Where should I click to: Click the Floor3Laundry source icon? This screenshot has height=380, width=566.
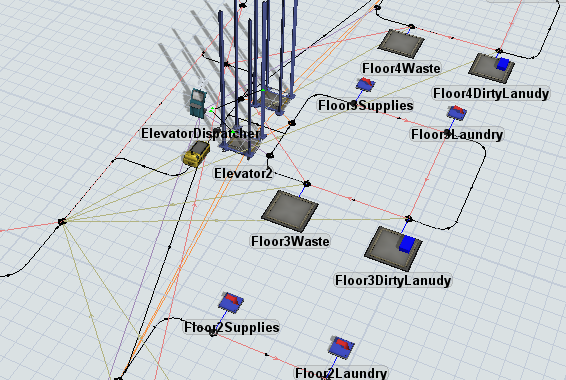coord(457,113)
